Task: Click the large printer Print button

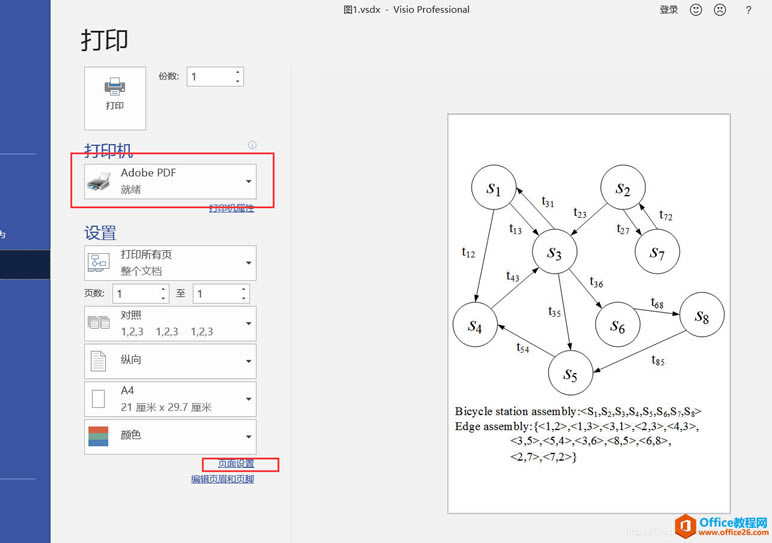Action: tap(115, 97)
